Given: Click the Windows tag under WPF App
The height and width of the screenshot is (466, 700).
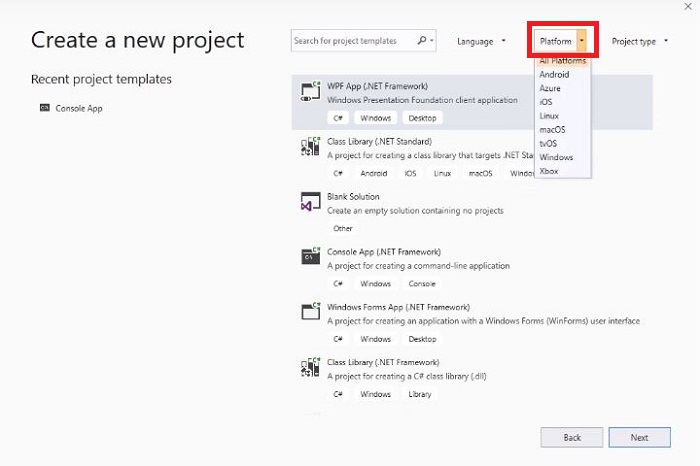Looking at the screenshot, I should 375,118.
